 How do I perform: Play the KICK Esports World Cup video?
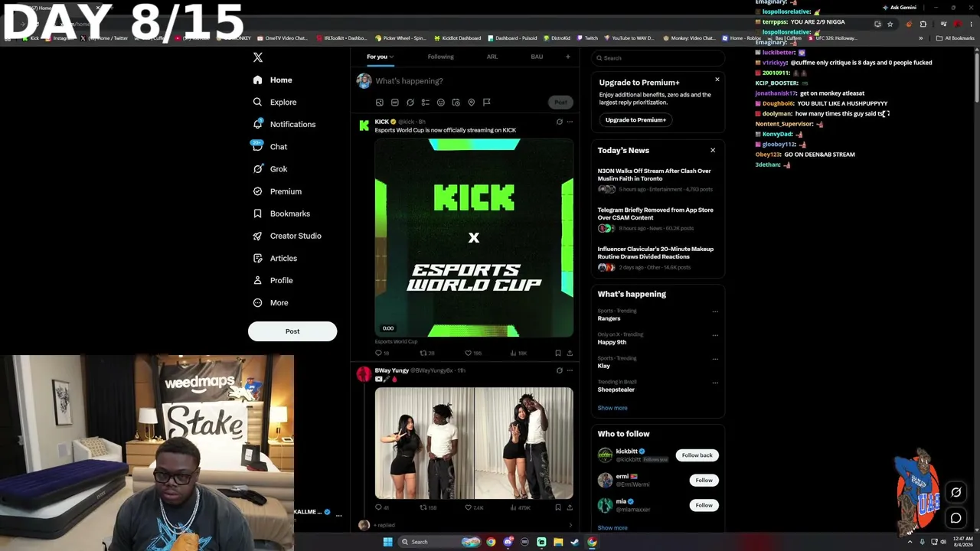(474, 238)
